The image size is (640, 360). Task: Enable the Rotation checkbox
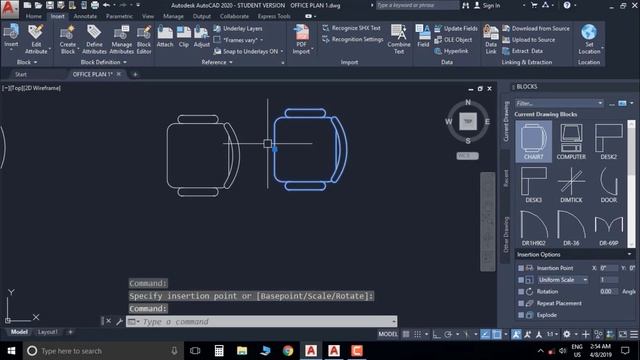click(521, 292)
